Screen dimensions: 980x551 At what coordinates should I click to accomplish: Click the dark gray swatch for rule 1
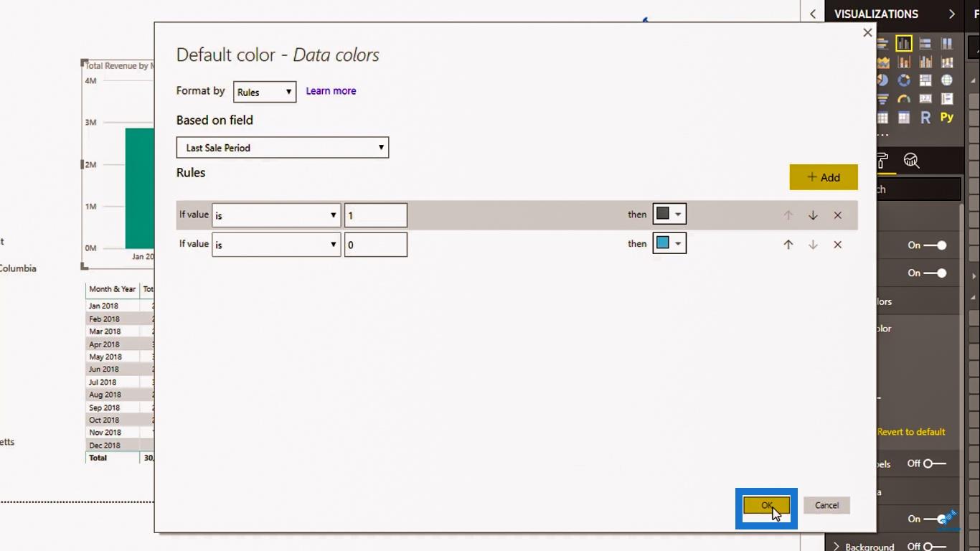[x=663, y=214]
